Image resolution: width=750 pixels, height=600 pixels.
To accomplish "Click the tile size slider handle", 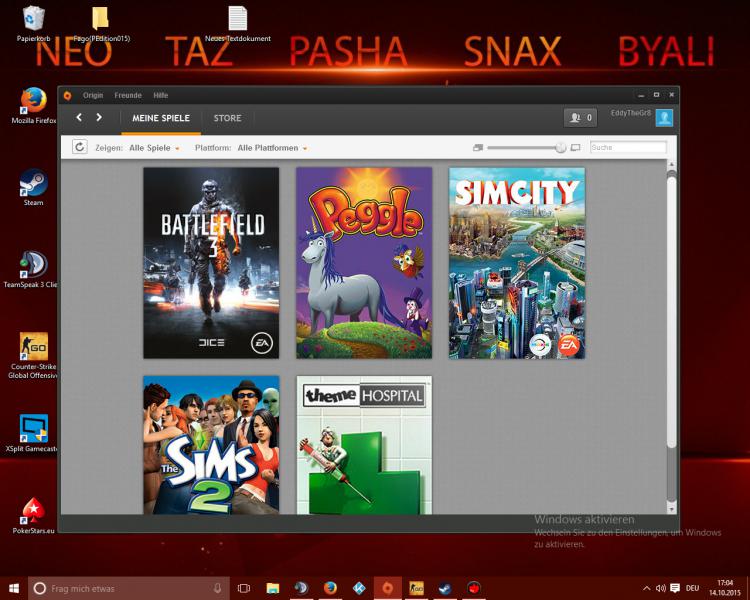I will [560, 148].
